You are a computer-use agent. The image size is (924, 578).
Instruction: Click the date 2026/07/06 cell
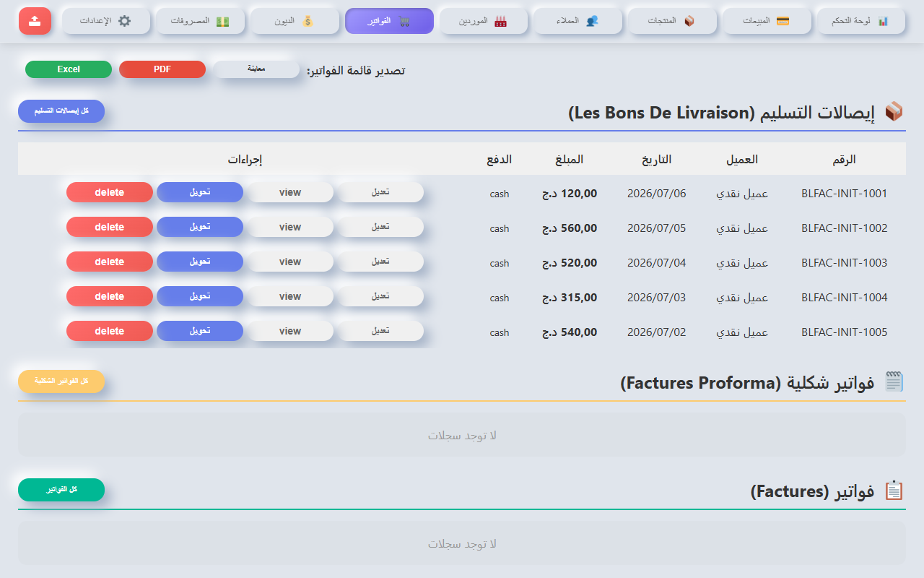click(656, 194)
